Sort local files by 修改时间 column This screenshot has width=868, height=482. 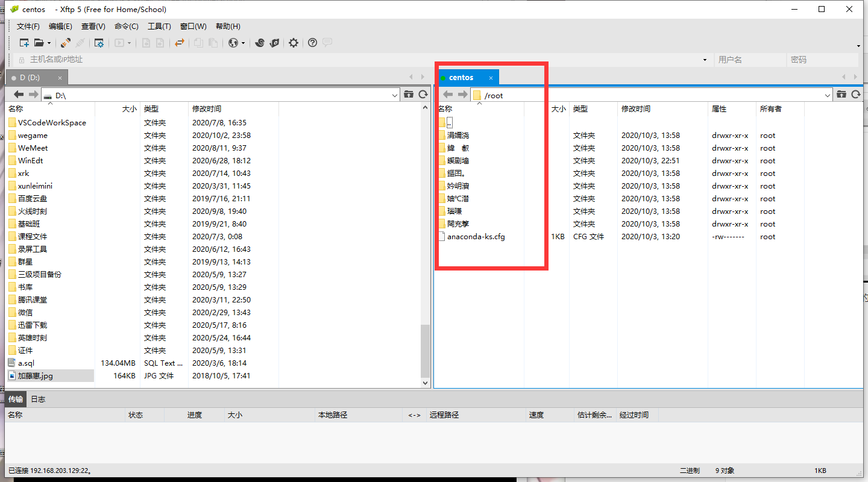(233, 109)
